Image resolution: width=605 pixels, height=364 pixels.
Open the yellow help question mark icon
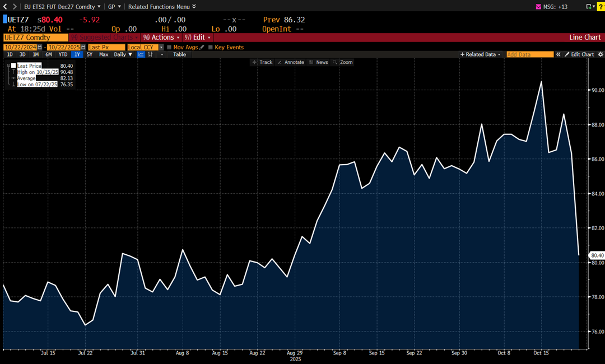pyautogui.click(x=601, y=6)
